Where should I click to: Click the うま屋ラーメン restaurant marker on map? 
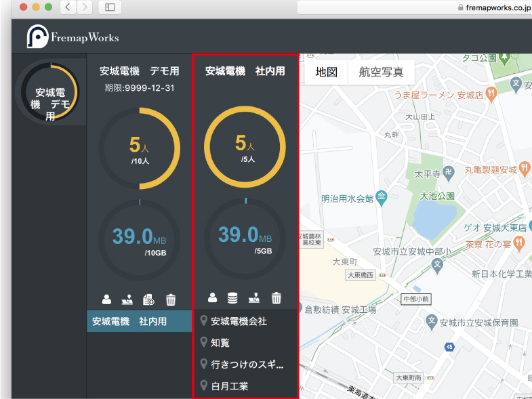click(497, 95)
